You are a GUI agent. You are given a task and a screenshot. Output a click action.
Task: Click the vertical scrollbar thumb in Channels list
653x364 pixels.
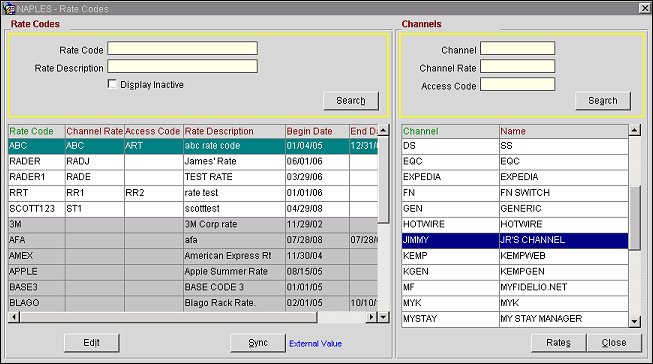coord(634,218)
